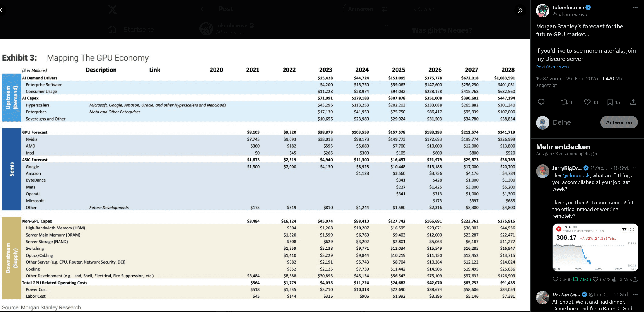Image resolution: width=644 pixels, height=312 pixels.
Task: Click the Hyperscalers row label in the table
Action: [37, 105]
